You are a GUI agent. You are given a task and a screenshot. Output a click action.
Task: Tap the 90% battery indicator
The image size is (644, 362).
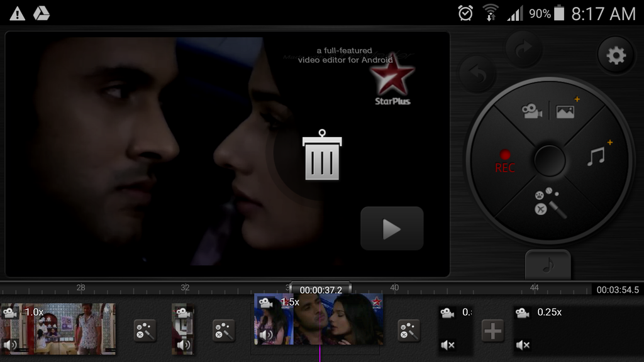coord(547,14)
